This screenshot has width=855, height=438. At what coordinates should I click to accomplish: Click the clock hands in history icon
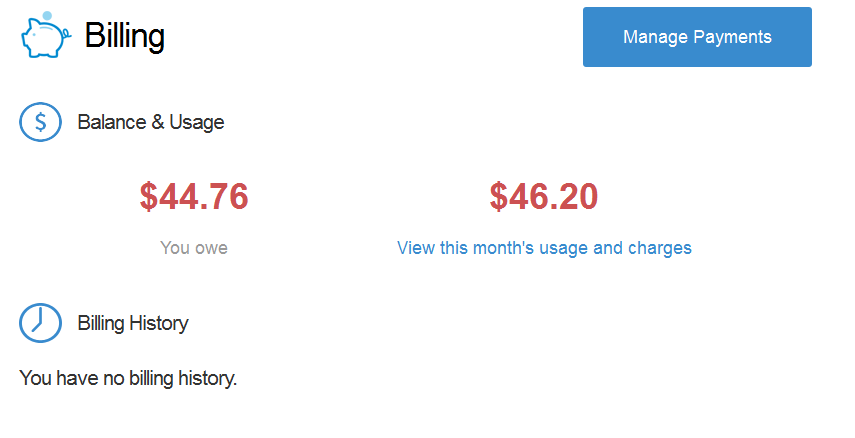tap(38, 321)
